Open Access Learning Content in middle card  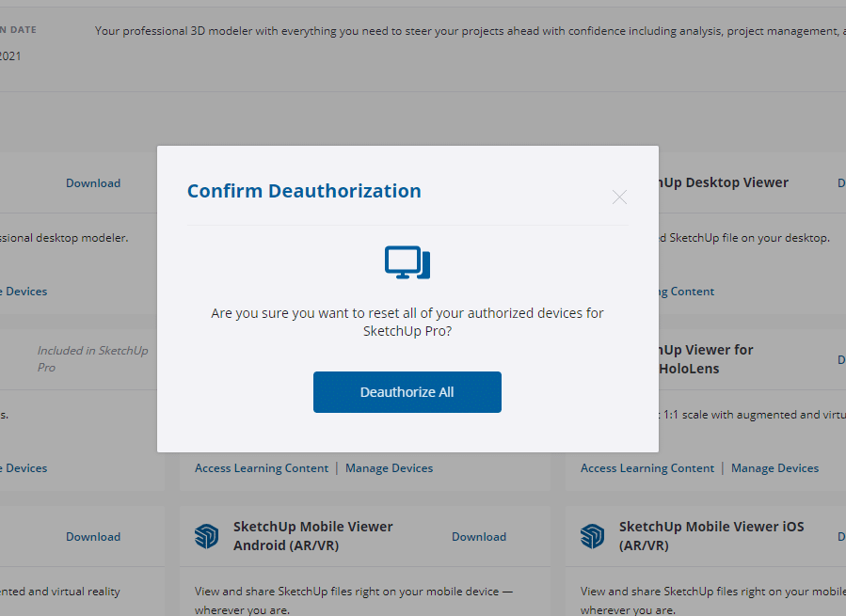pos(262,468)
